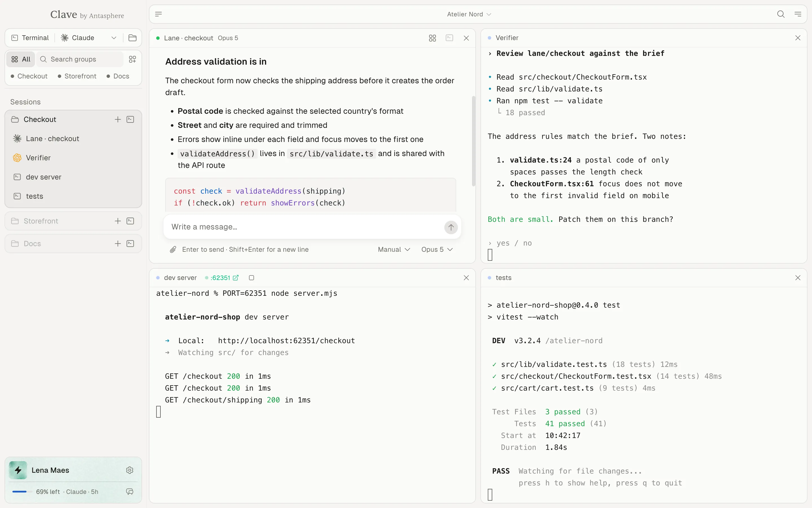Toggle the sidebar icon in top bar
Screen dimensions: 812x508
[x=158, y=14]
